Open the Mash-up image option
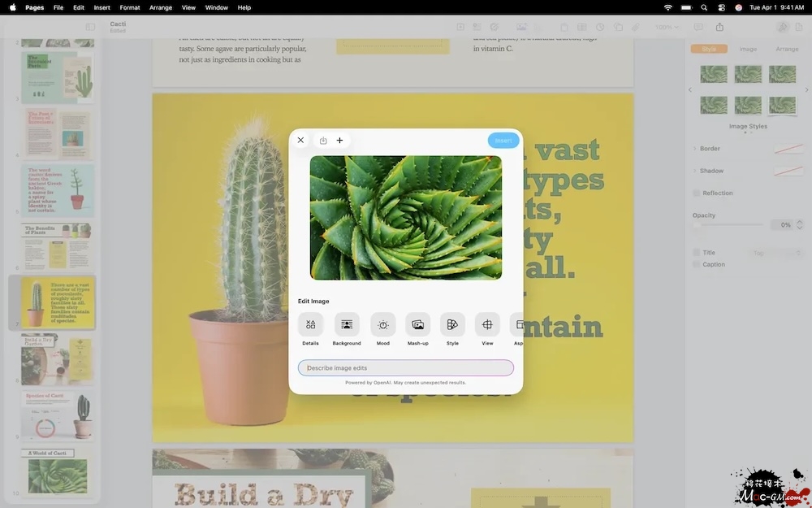Screen dimensions: 812x508 (417, 324)
